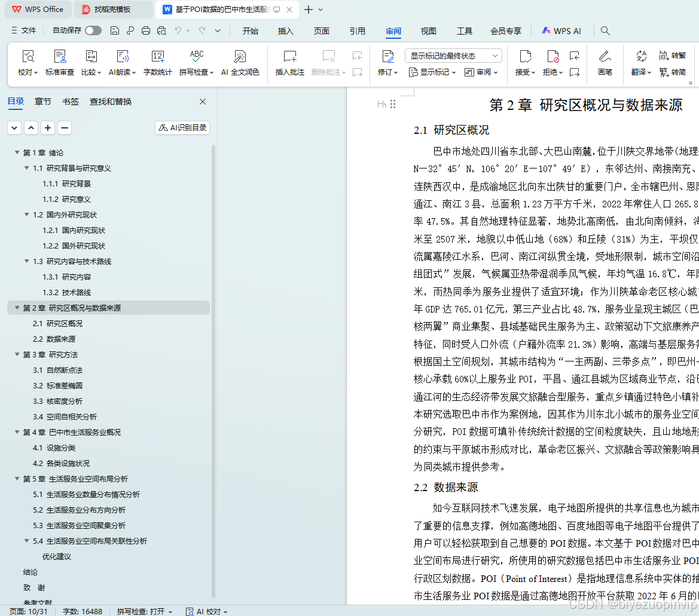
Task: Open the 文件 menu
Action: (x=24, y=30)
